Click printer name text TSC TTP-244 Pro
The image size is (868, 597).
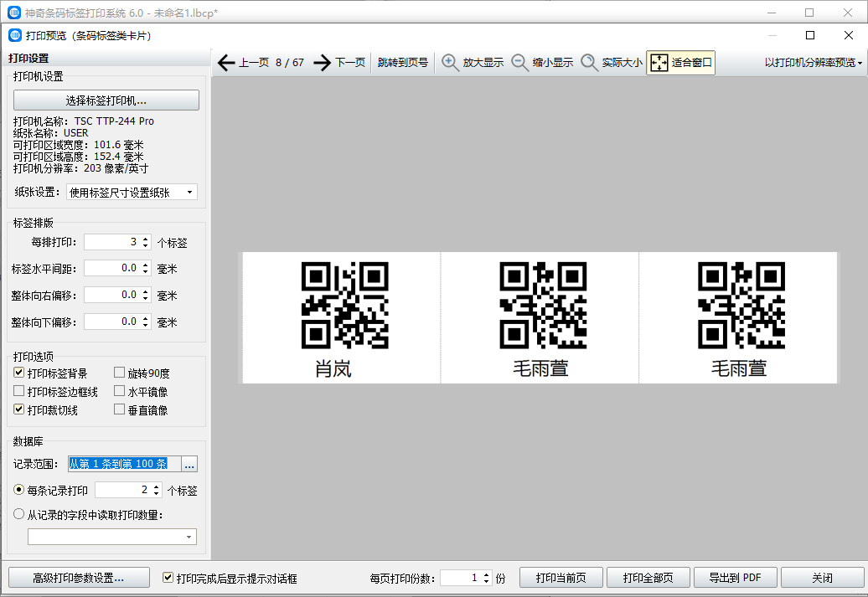click(x=114, y=121)
